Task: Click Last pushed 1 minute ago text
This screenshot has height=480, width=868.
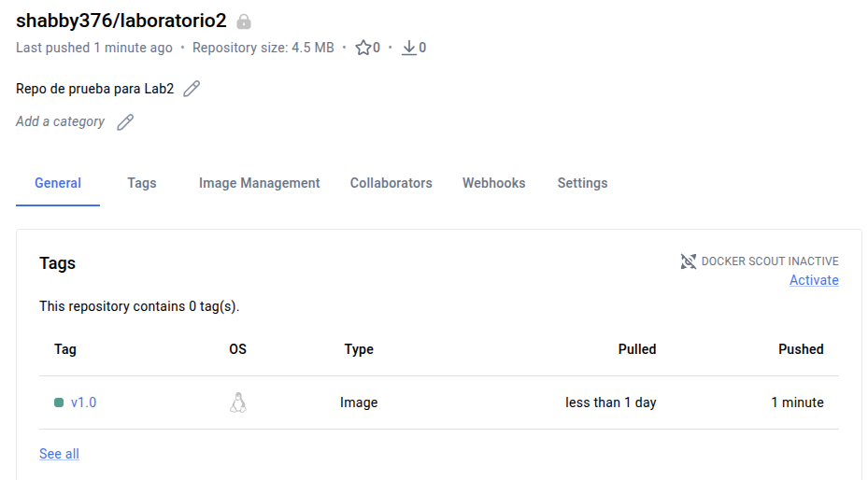Action: (x=94, y=48)
